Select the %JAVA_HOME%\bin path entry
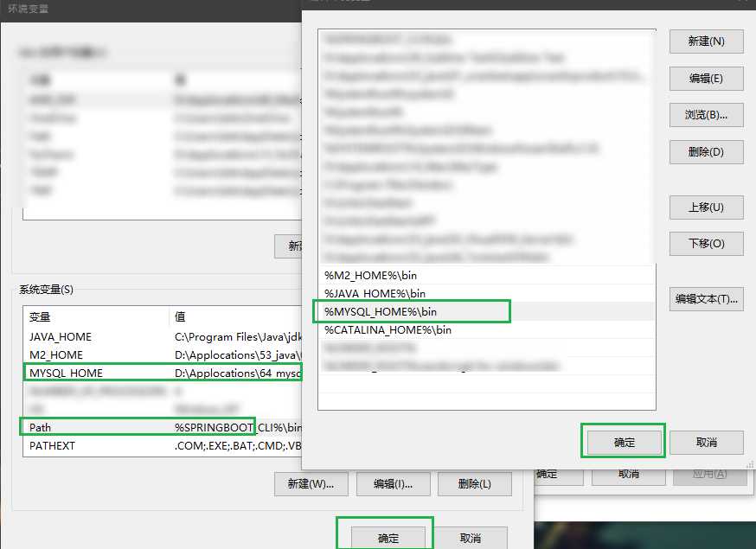The height and width of the screenshot is (549, 756). coord(486,293)
